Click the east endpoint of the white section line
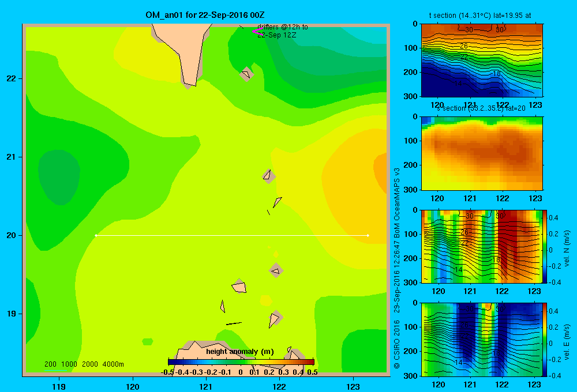 368,235
